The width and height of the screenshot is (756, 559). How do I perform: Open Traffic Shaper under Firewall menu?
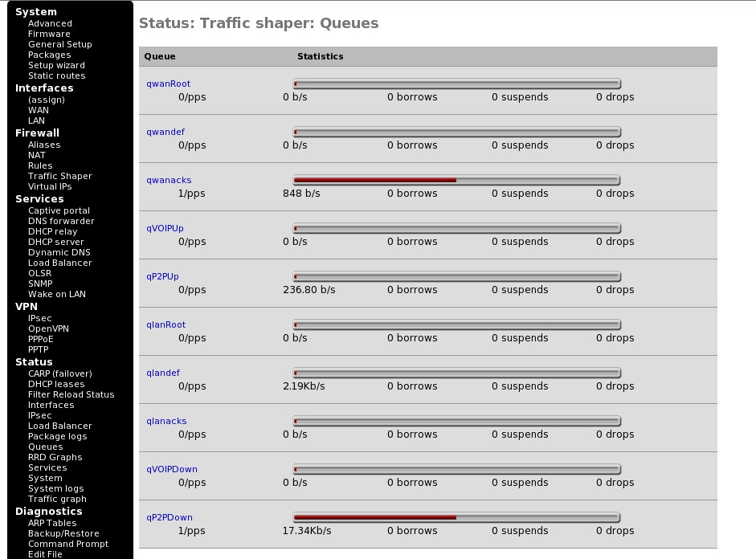click(59, 176)
